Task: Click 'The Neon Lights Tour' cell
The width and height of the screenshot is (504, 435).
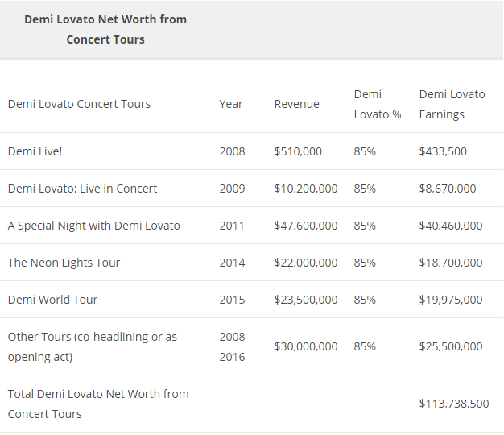Action: 64,263
